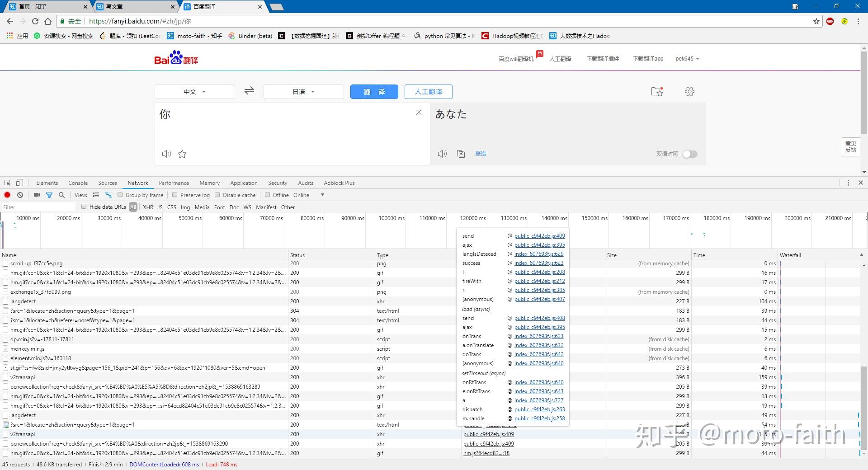Toggle device toolbar icon in DevTools

19,183
